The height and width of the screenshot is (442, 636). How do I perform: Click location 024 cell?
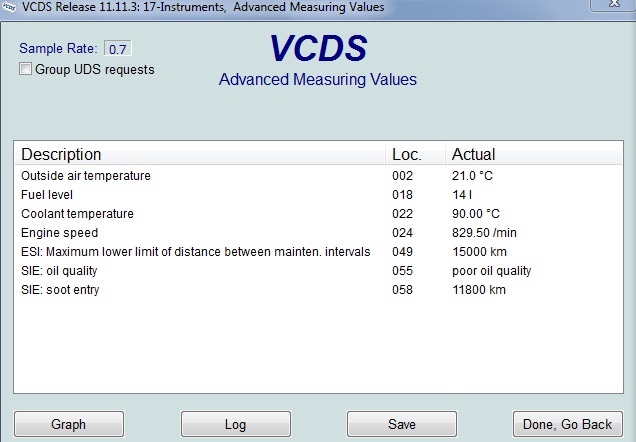click(402, 233)
